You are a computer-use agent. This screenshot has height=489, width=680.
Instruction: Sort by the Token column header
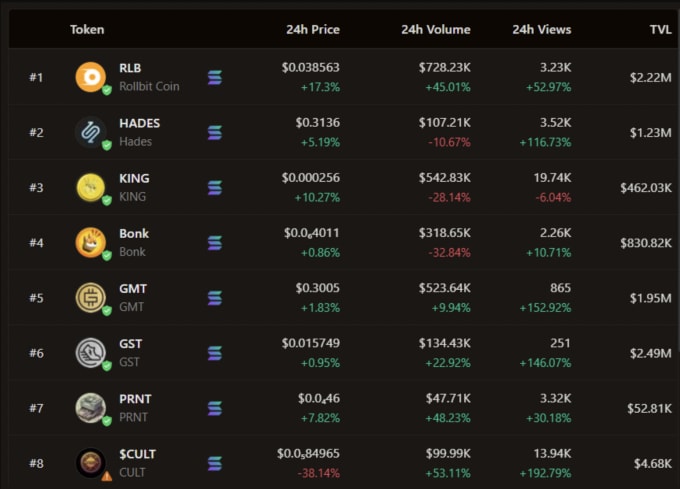87,29
